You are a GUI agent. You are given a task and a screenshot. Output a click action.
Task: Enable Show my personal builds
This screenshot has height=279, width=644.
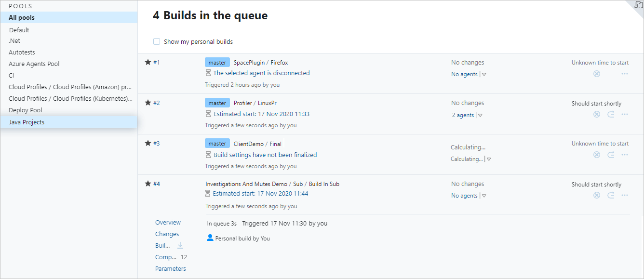tap(156, 41)
